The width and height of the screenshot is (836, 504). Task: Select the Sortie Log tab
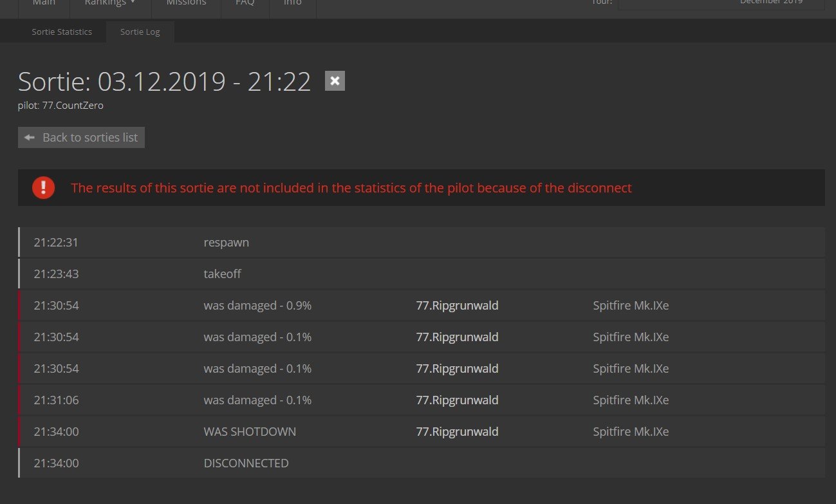pos(140,32)
